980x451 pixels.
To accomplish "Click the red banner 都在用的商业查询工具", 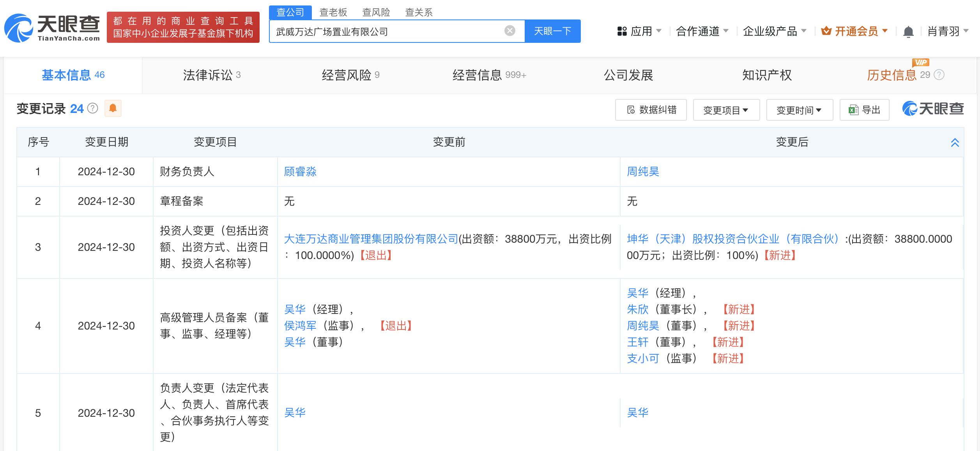I will 183,27.
